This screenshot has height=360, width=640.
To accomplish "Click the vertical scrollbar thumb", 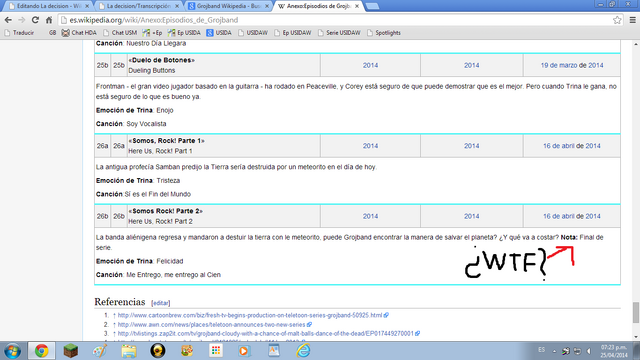I will coord(636,312).
